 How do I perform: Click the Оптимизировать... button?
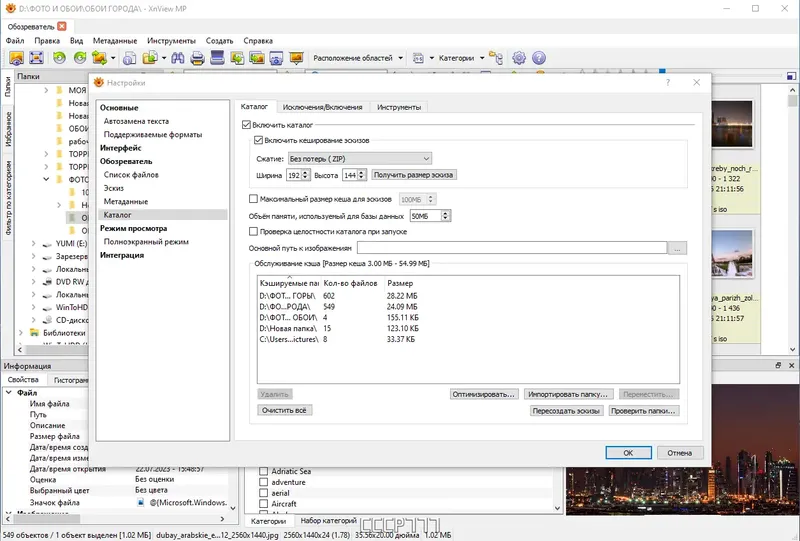pyautogui.click(x=484, y=394)
